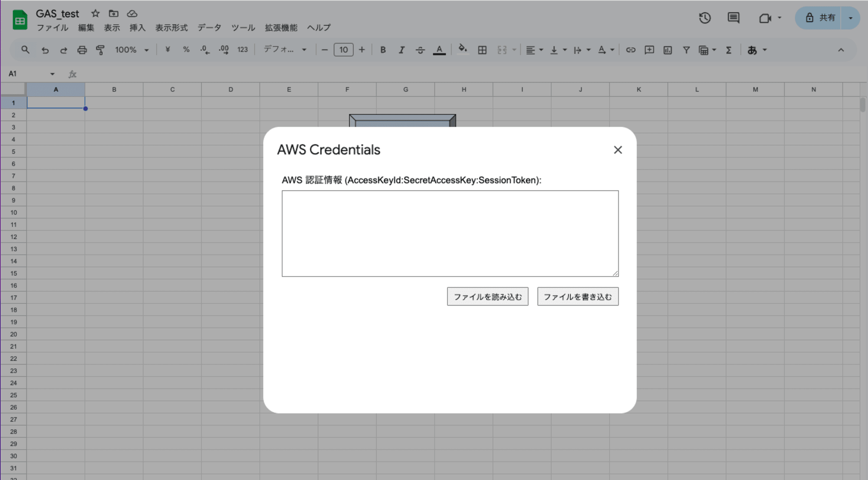Open the 表示 menu

coord(112,28)
